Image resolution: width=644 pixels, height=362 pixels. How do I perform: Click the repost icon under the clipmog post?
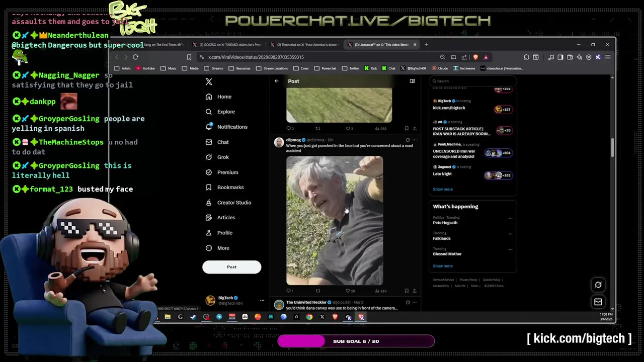click(x=318, y=291)
